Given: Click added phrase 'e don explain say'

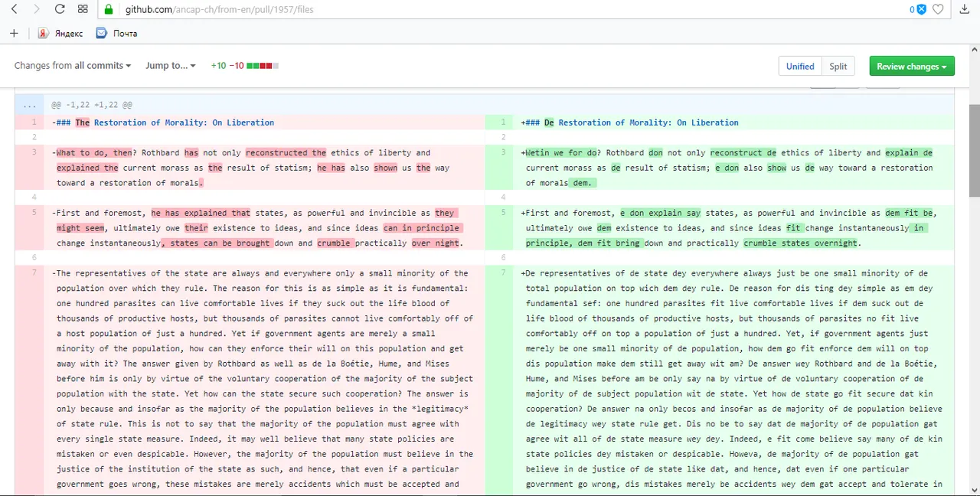Looking at the screenshot, I should (x=660, y=213).
